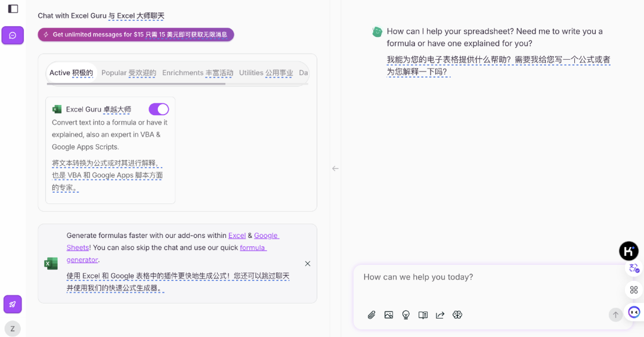Toggle the Excel Guru switch off
Viewport: 644px width, 337px height.
pyautogui.click(x=159, y=109)
